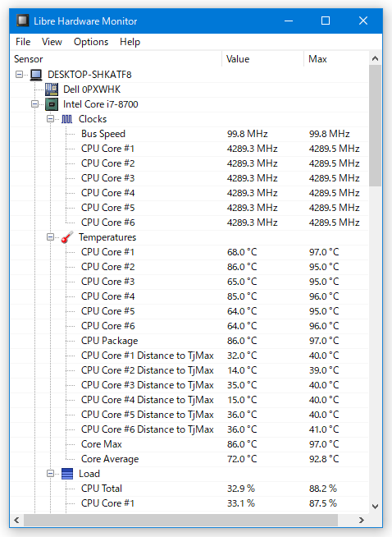Open the Options menu
The height and width of the screenshot is (537, 392).
point(91,42)
